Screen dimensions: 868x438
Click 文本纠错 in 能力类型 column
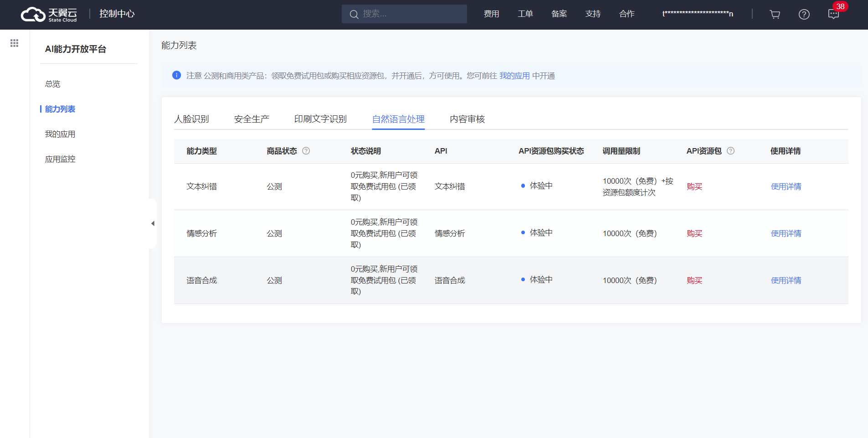click(x=202, y=186)
